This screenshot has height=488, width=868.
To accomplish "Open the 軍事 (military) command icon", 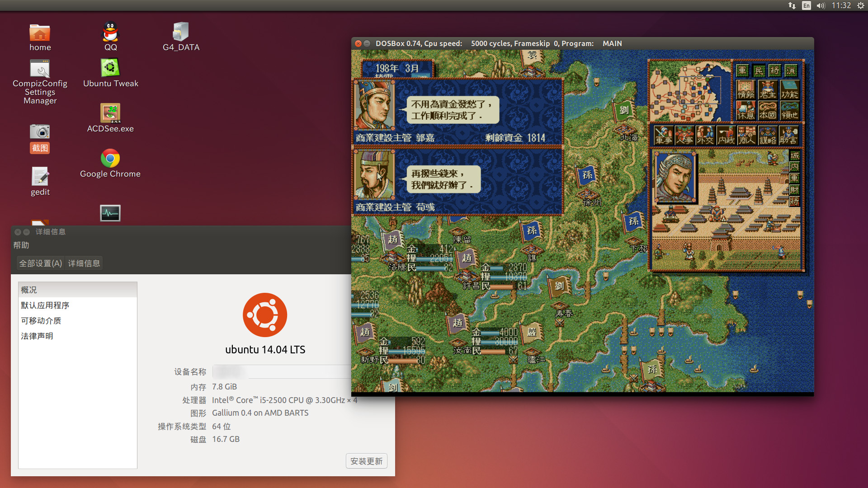I will coord(663,135).
